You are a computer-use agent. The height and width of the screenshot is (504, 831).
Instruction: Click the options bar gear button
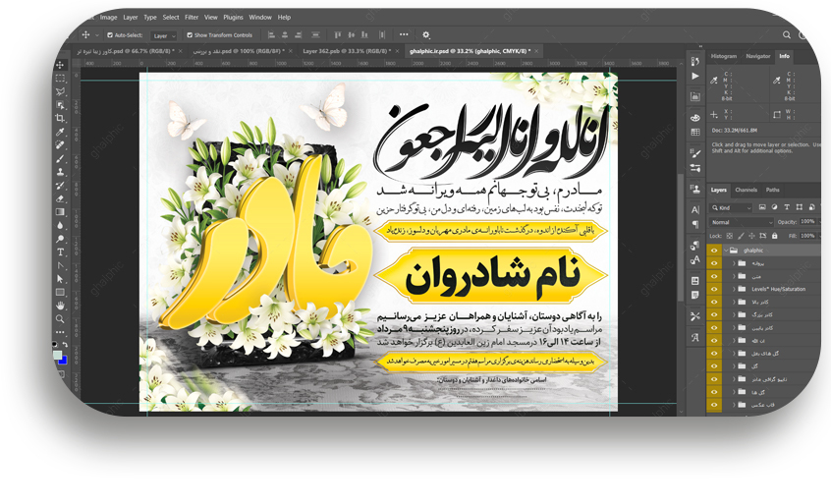(x=425, y=34)
